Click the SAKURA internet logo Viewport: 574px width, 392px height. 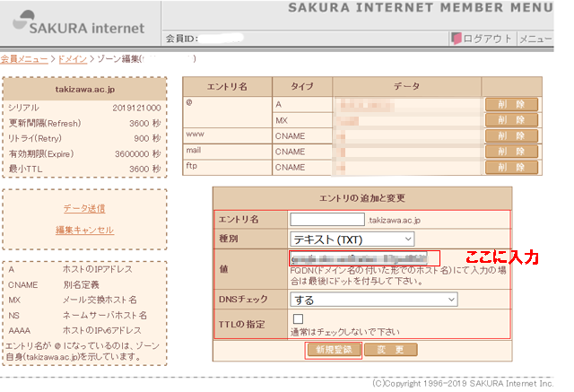pos(79,22)
